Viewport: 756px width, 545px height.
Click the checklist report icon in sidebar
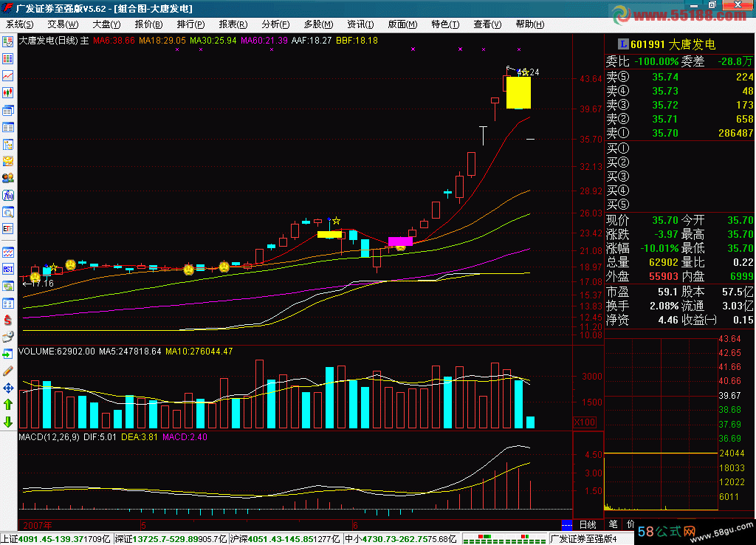click(x=7, y=42)
